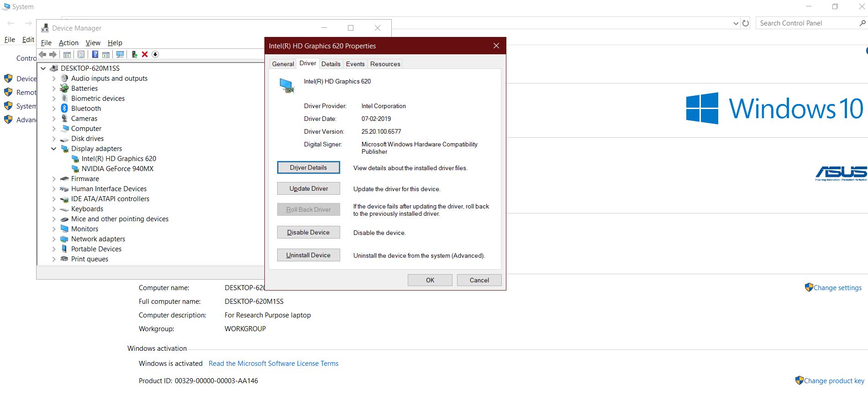Click the Intel Corporation provider text
Viewport: 868px width, 411px height.
click(x=384, y=106)
